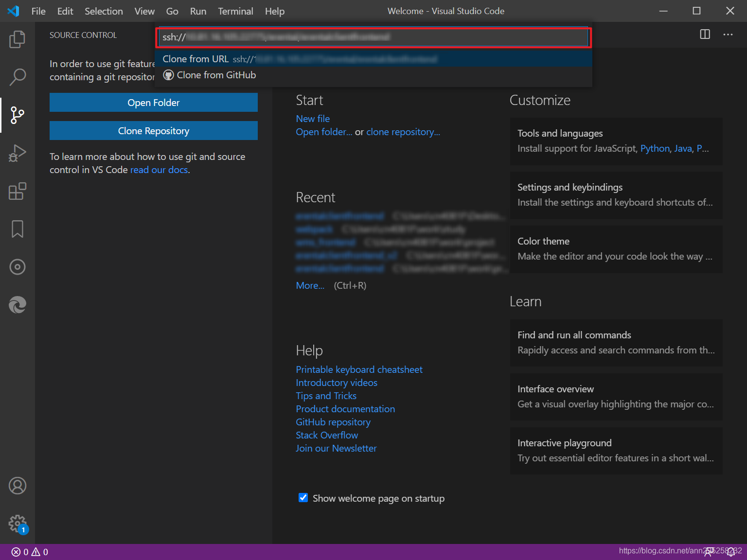Viewport: 747px width, 560px height.
Task: Minimize the VS Code window
Action: (663, 11)
